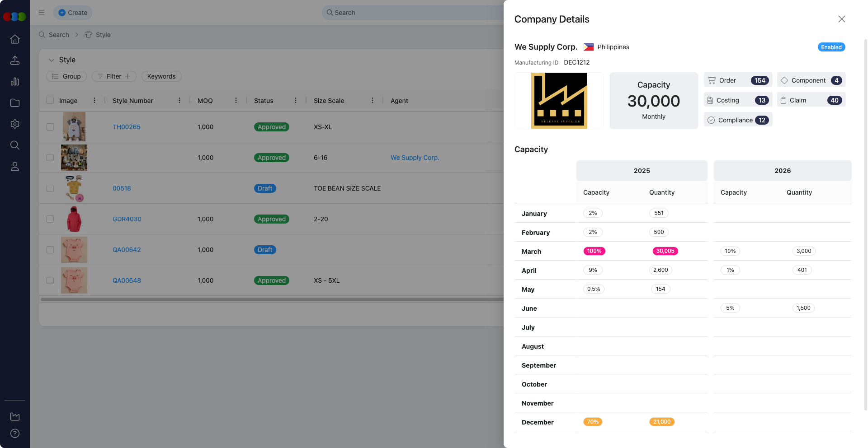Open the Status column options menu

click(296, 101)
